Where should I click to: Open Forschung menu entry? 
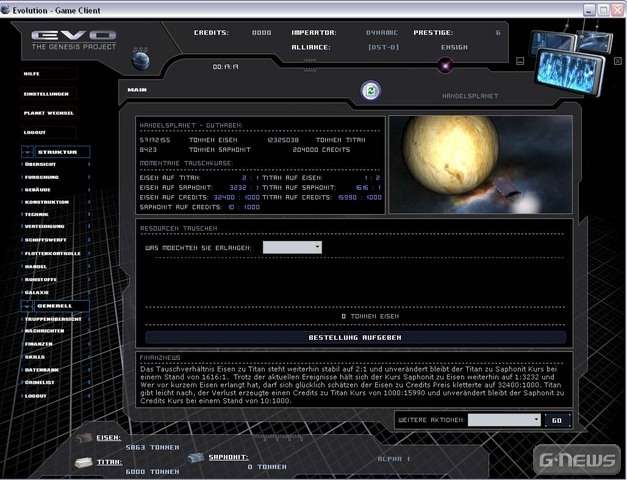(42, 177)
